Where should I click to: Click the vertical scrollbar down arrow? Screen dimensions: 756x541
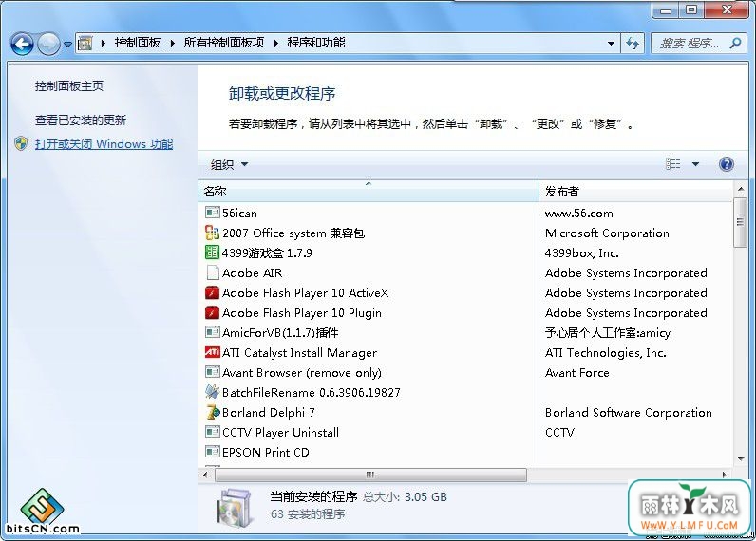click(741, 459)
